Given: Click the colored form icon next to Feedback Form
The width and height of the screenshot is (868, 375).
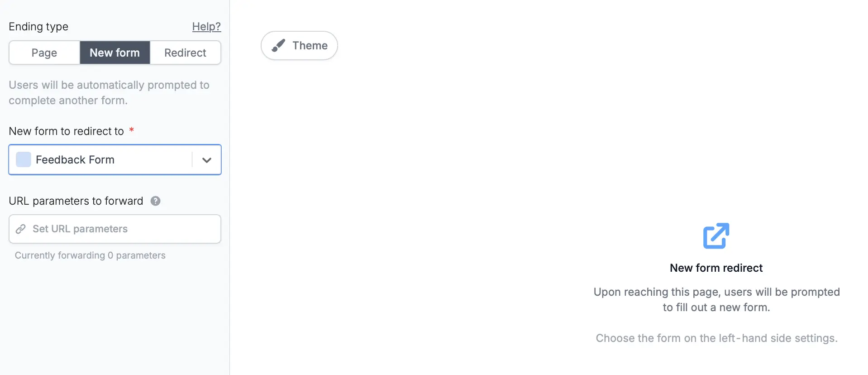Looking at the screenshot, I should [x=23, y=159].
